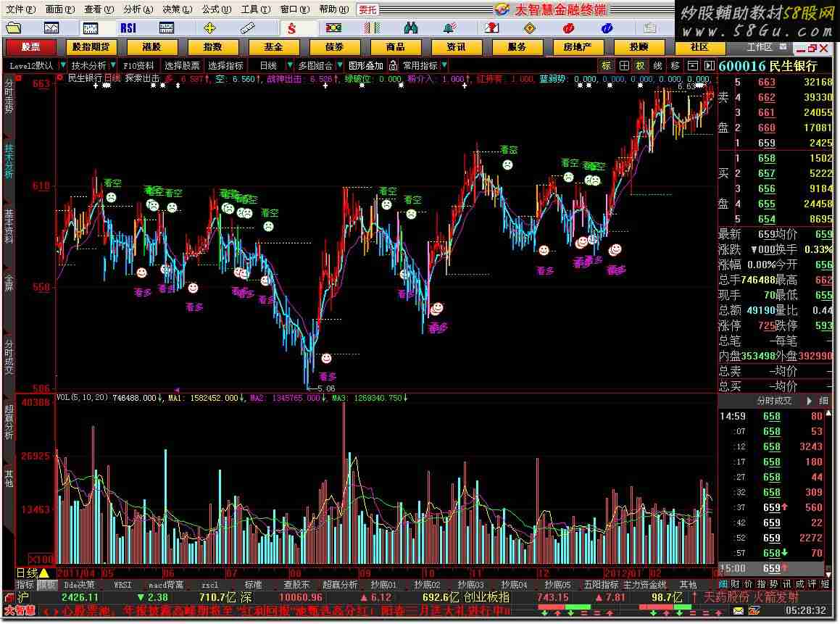
Task: Click the red dollar sign toolbar icon
Action: click(291, 28)
